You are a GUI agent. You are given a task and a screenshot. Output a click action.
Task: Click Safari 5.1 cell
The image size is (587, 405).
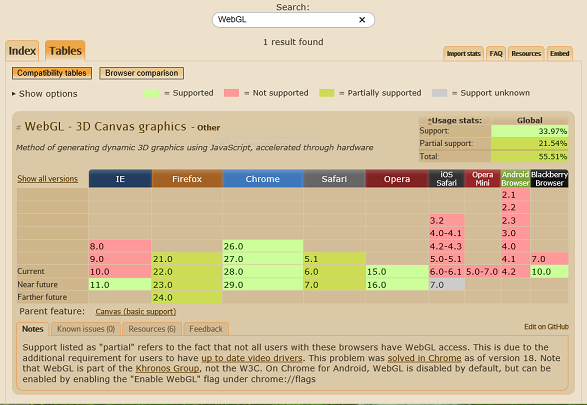[x=334, y=259]
